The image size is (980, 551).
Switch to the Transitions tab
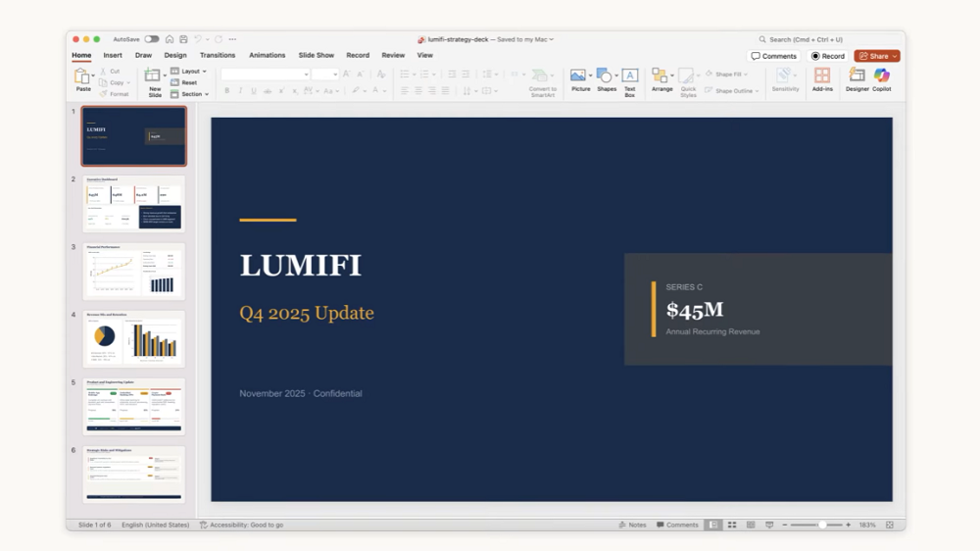click(x=218, y=55)
